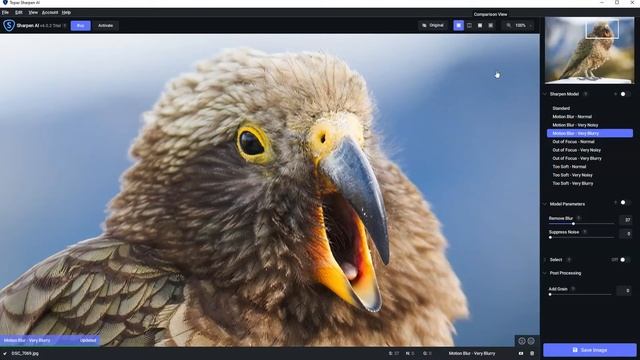Collapse the Model Parameters section
The width and height of the screenshot is (640, 360).
(545, 204)
